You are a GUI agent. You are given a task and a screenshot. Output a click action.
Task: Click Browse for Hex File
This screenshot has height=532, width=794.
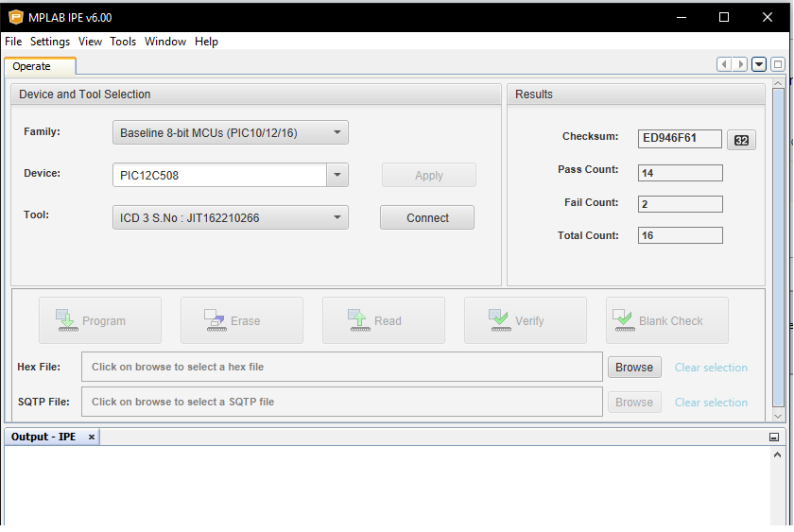pos(634,367)
